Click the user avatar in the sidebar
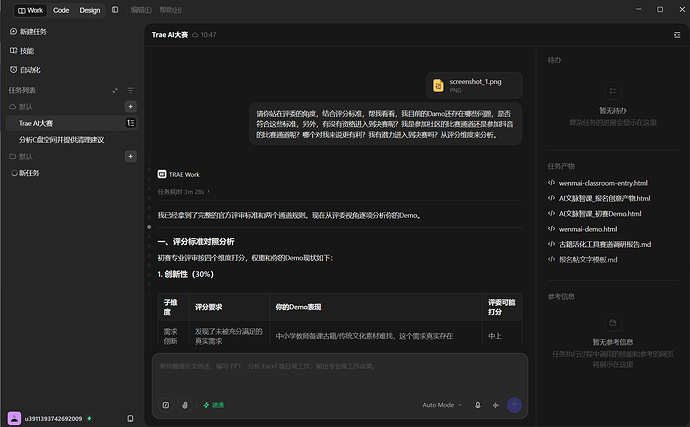Viewport: 690px width, 427px height. tap(14, 418)
